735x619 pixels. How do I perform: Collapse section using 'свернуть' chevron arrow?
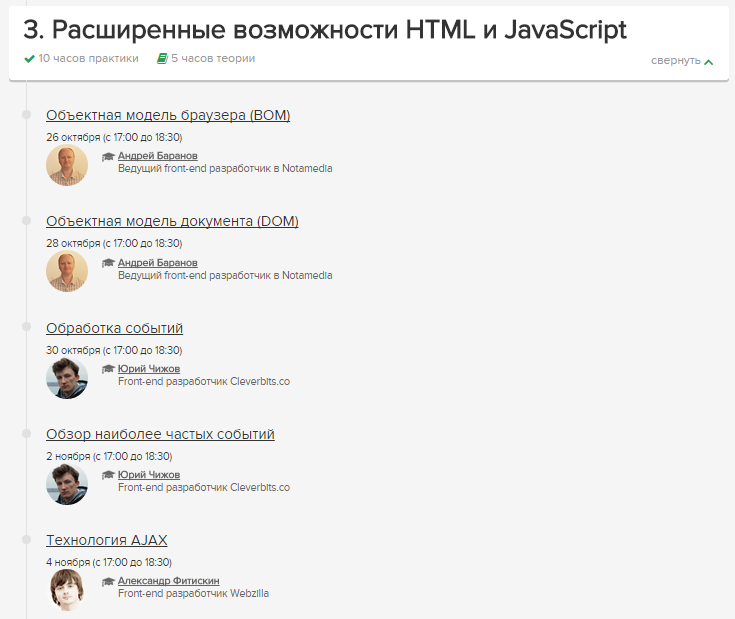(x=709, y=62)
